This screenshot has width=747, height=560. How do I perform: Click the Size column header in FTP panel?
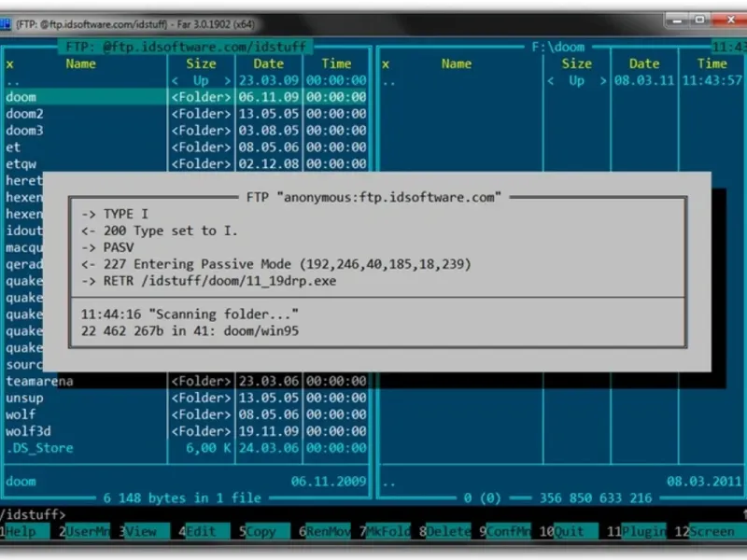click(201, 63)
